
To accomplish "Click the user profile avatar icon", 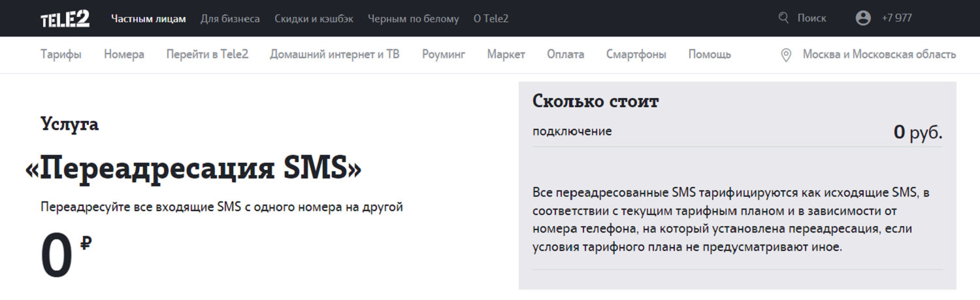I will [863, 18].
